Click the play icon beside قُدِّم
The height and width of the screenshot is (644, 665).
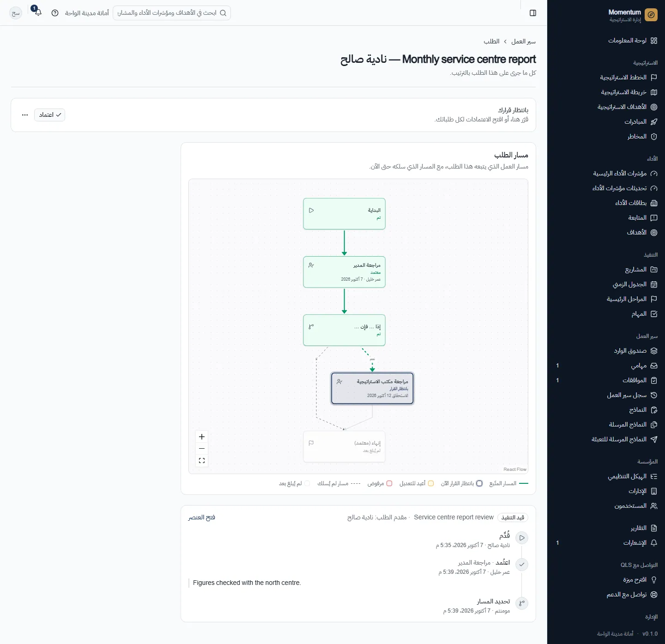522,538
